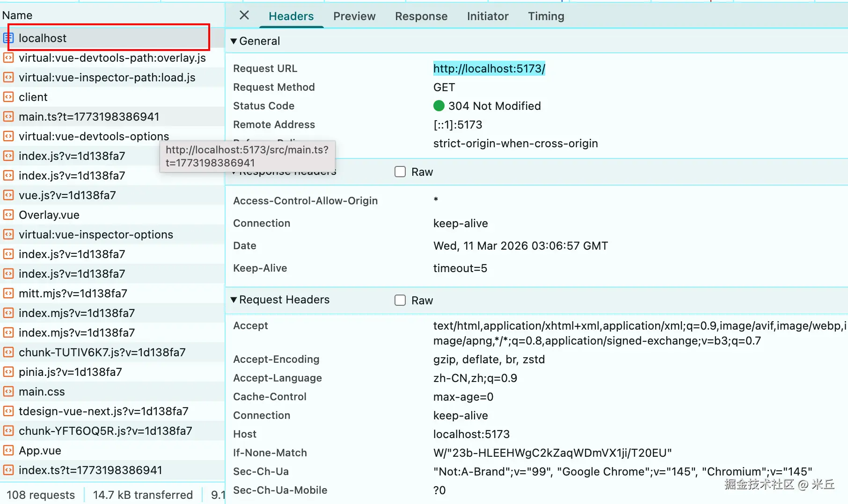Select the index.ts?t=1773198386941 request
The width and height of the screenshot is (848, 504).
[x=112, y=470]
